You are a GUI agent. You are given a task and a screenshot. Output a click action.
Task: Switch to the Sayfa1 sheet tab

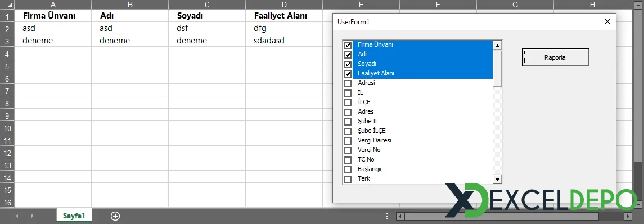coord(74,216)
